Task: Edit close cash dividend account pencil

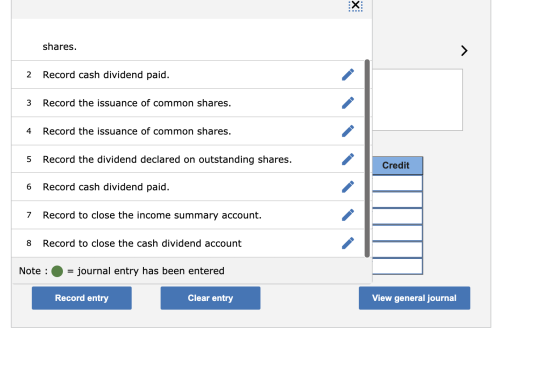Action: coord(348,243)
